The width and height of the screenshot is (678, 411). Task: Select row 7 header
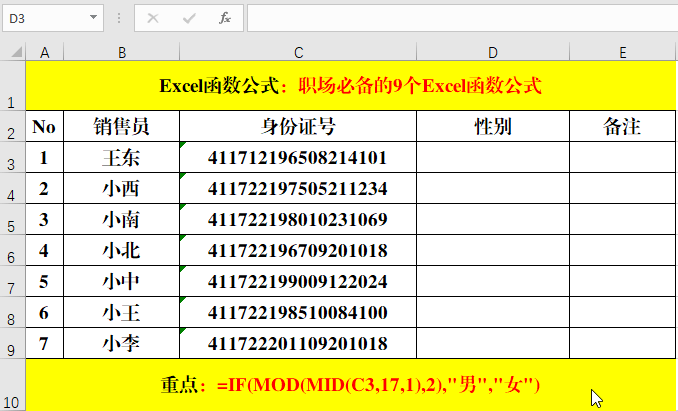click(x=13, y=281)
